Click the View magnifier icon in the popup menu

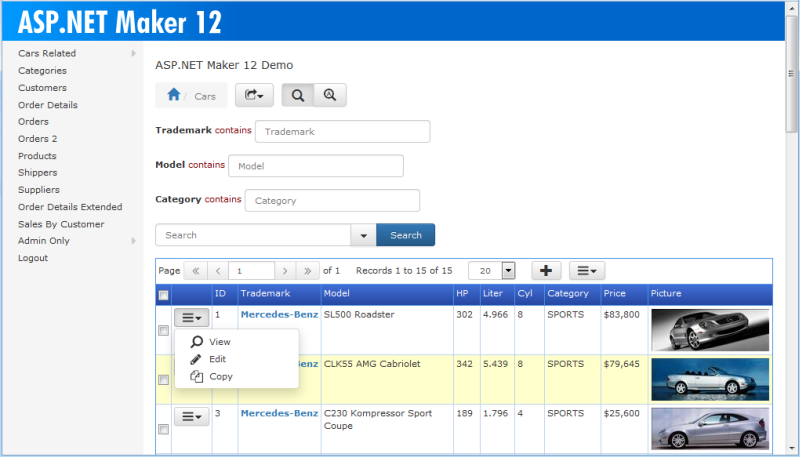point(196,342)
